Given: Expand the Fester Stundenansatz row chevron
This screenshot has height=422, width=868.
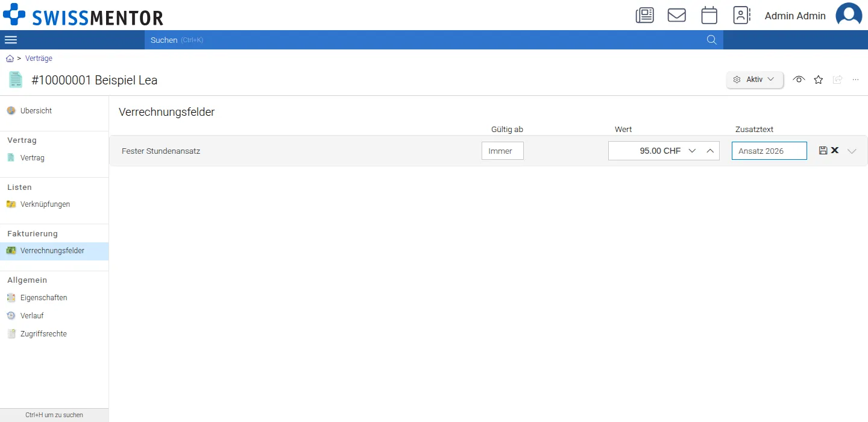Looking at the screenshot, I should (852, 151).
